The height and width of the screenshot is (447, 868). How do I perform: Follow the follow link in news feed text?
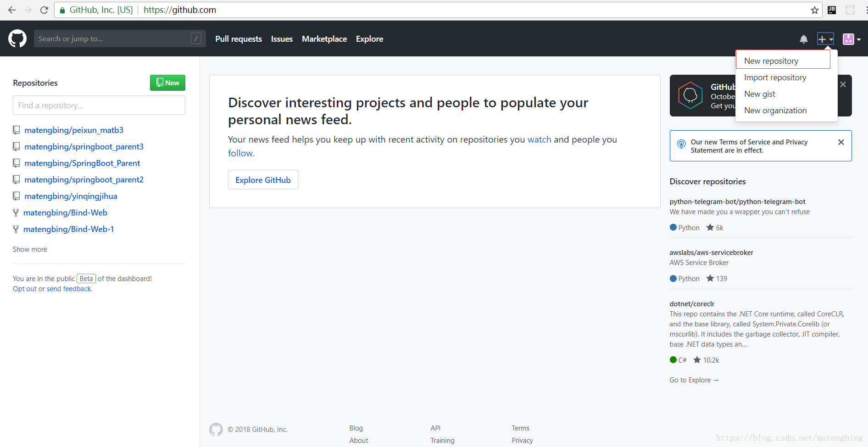point(240,153)
